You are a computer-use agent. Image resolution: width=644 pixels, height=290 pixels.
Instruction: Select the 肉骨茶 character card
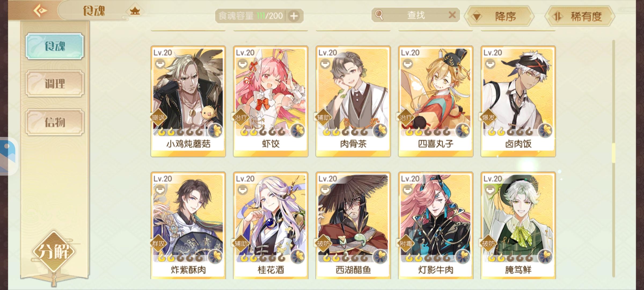[x=353, y=101]
